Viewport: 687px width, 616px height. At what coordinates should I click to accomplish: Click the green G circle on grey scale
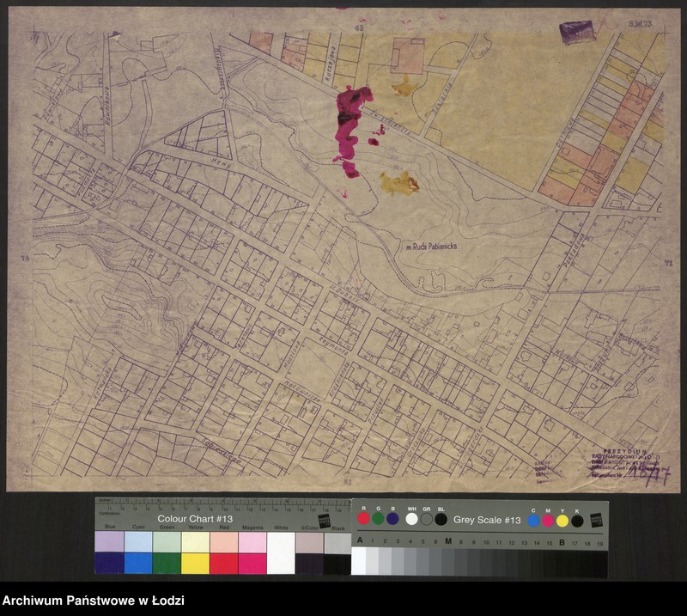[378, 518]
